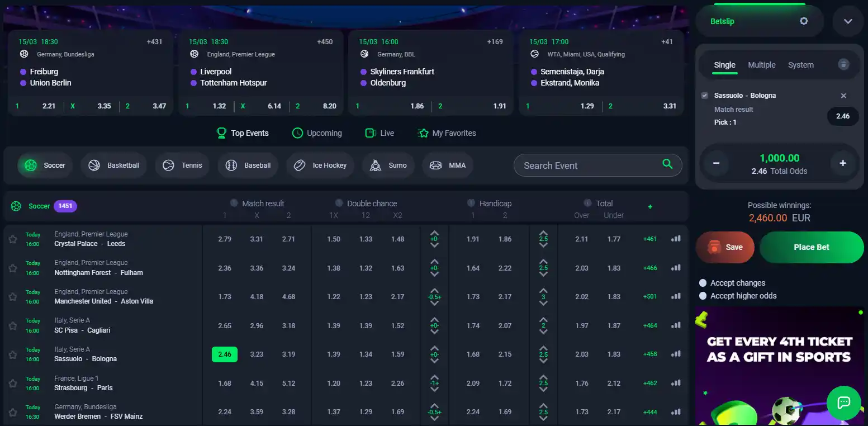Star the SC Pisa - Cagliari match
The width and height of the screenshot is (868, 426).
13,326
